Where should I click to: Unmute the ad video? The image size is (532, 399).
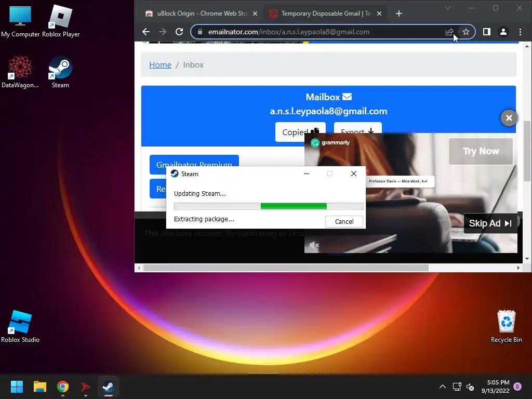(314, 245)
